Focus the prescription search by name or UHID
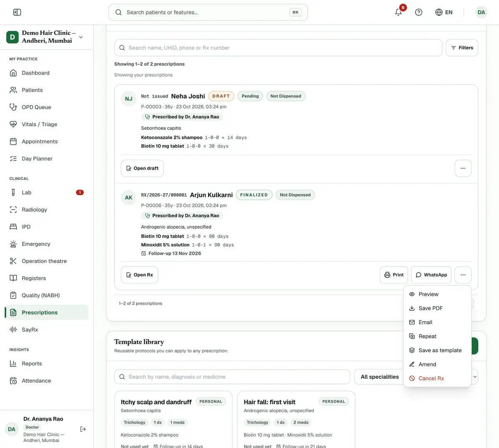 coord(278,48)
